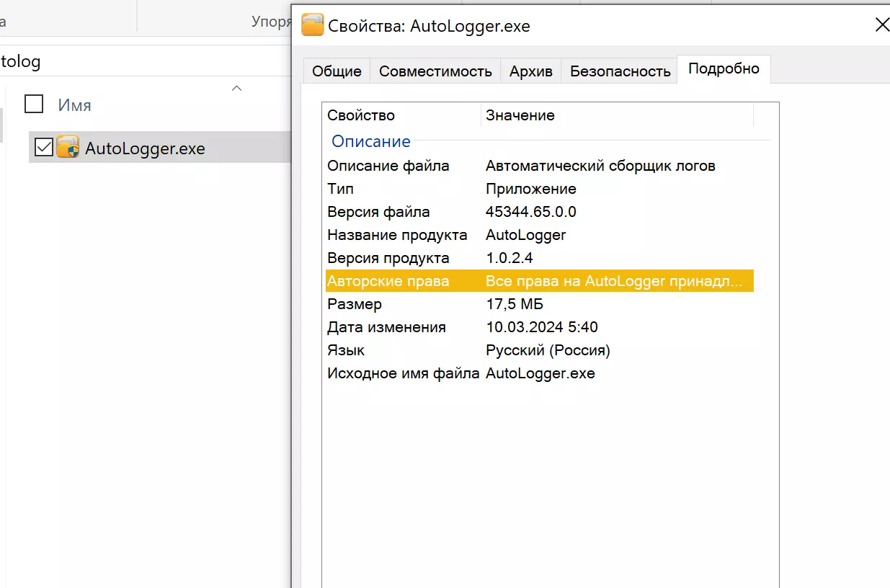Uncheck the AutoLogger.exe file checkbox

(44, 148)
